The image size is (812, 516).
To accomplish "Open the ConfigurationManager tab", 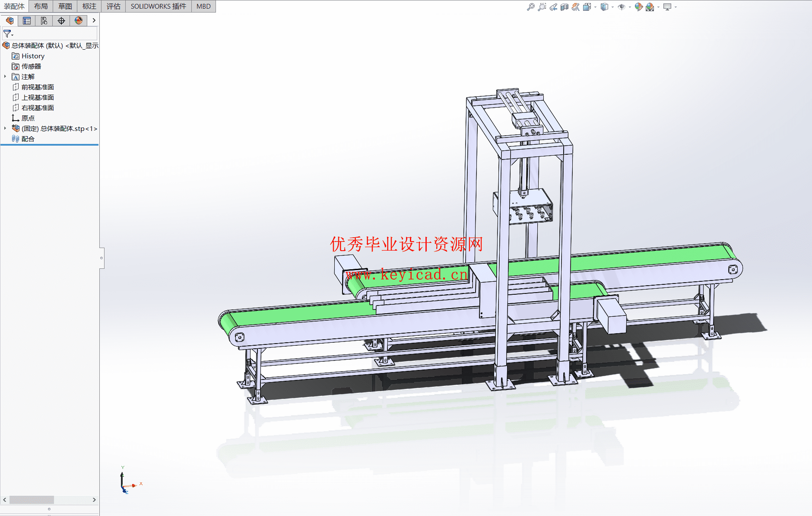I will pos(44,21).
